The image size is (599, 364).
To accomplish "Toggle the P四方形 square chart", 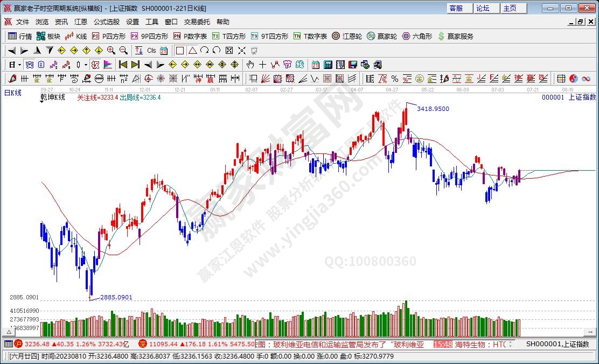I will [109, 36].
